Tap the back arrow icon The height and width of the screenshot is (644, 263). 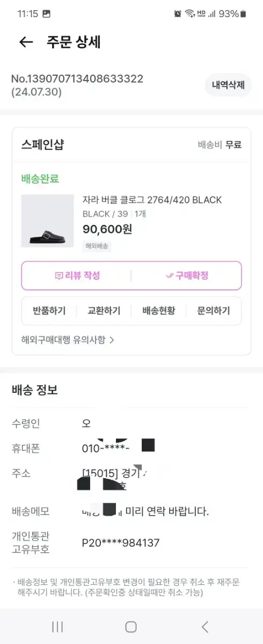coord(26,42)
